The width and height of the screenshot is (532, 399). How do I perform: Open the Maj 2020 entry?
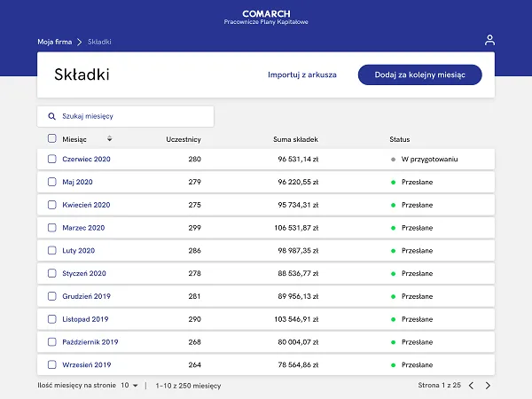pyautogui.click(x=77, y=182)
